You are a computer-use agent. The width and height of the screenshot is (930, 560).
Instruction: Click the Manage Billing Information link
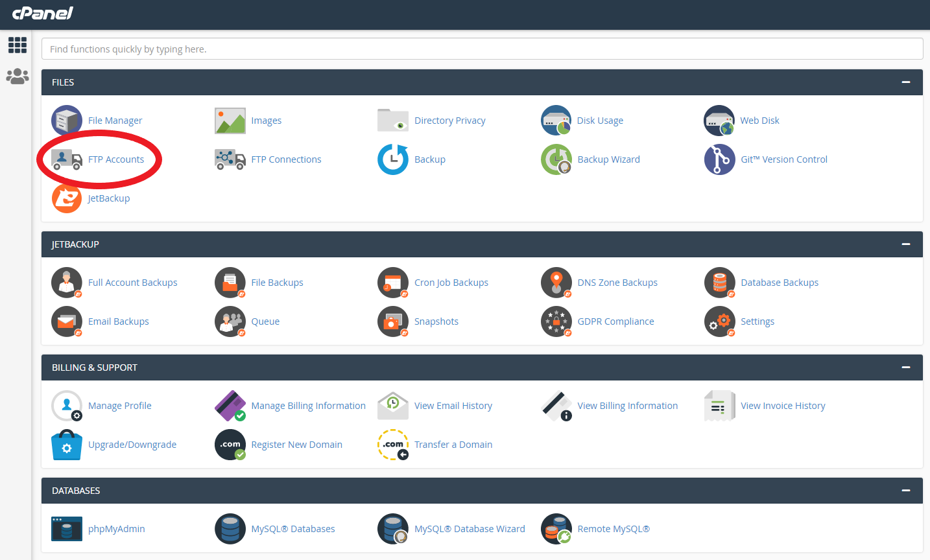(308, 405)
